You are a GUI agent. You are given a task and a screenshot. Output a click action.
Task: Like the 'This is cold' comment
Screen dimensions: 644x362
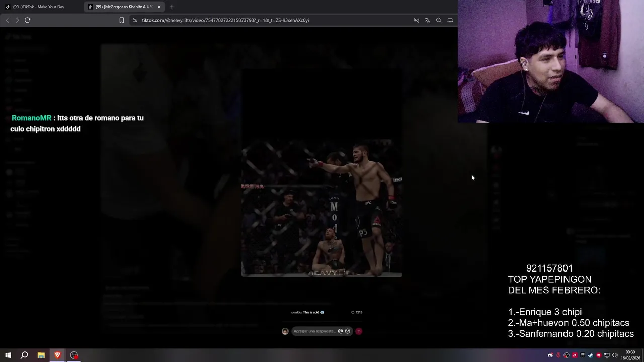353,312
